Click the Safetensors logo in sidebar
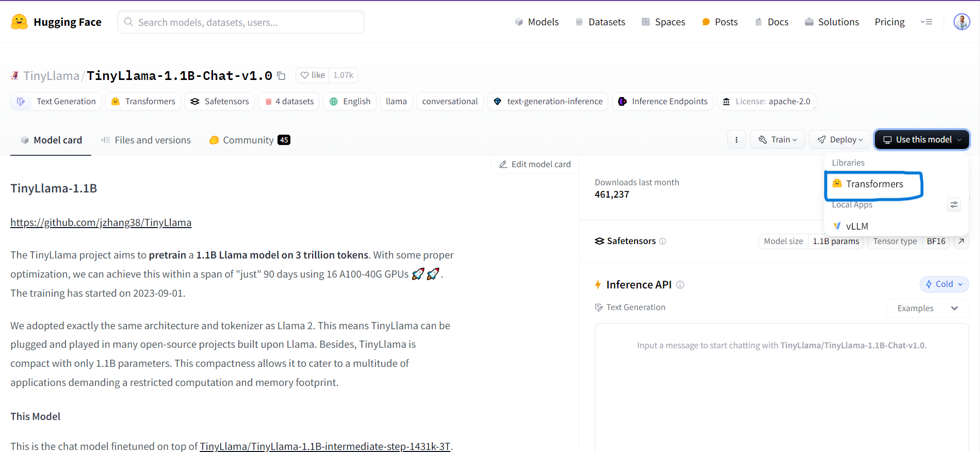Screen dimensions: 980x452 pos(599,241)
